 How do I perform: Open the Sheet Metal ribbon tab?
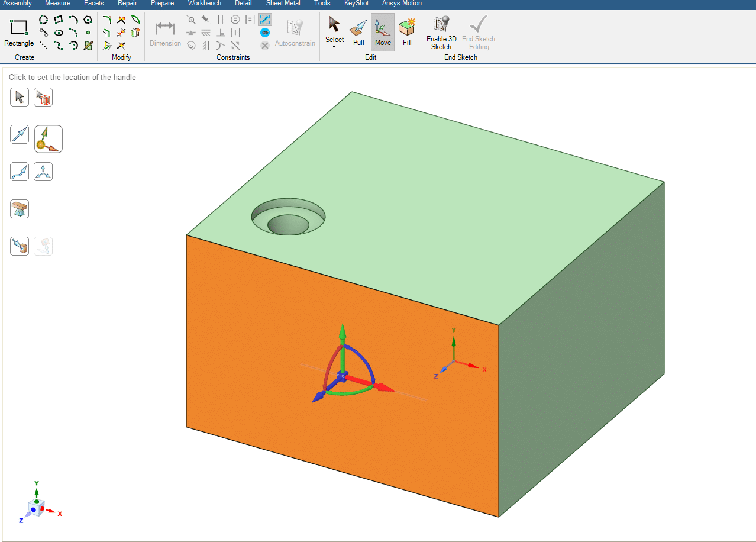click(x=283, y=4)
